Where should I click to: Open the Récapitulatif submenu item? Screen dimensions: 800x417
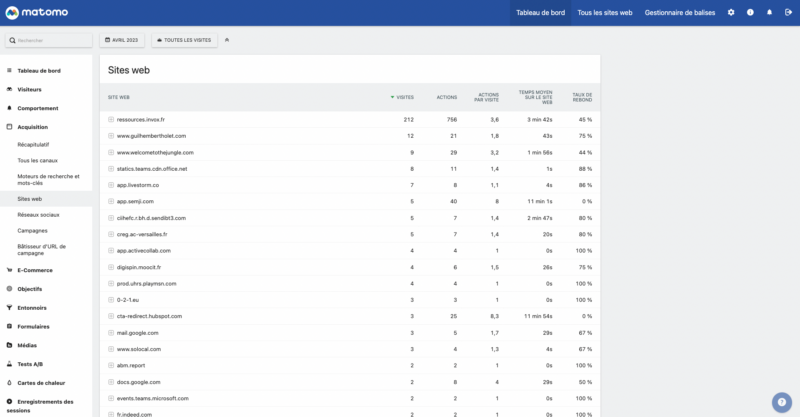point(33,144)
